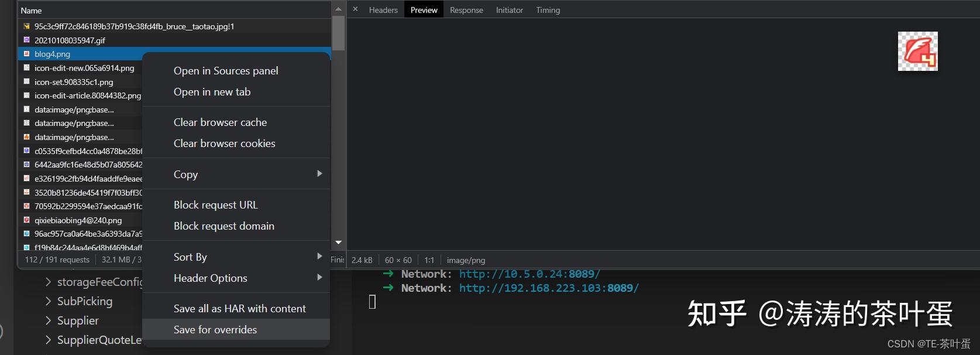Viewport: 980px width, 355px height.
Task: Expand the SubPicking tree folder
Action: coord(48,302)
